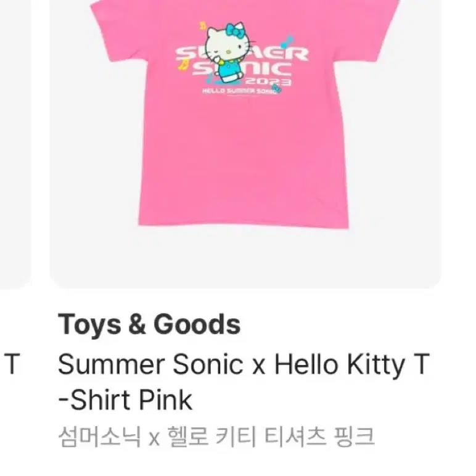Open the Summer Sonic x Hello Kitty title
The width and height of the screenshot is (476, 476).
coord(244,381)
